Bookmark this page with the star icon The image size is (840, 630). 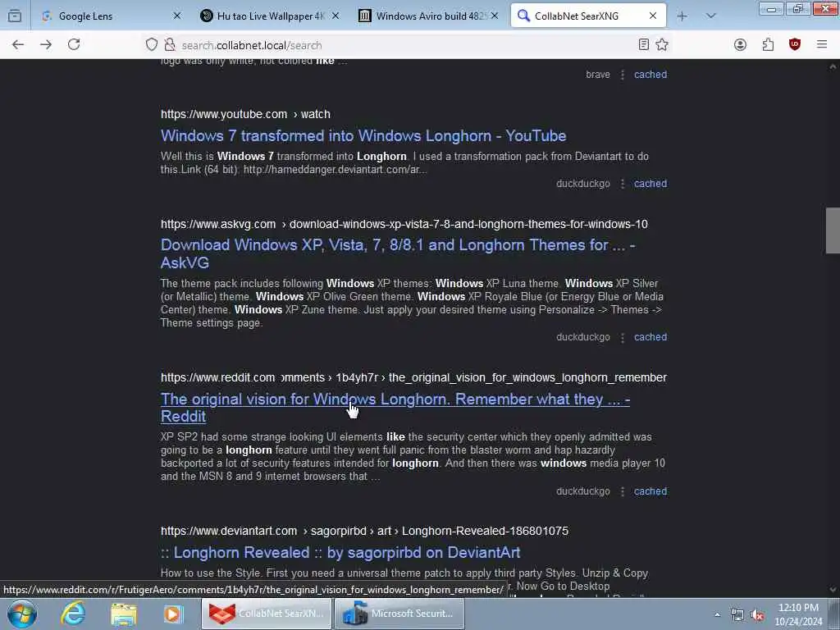tap(662, 45)
